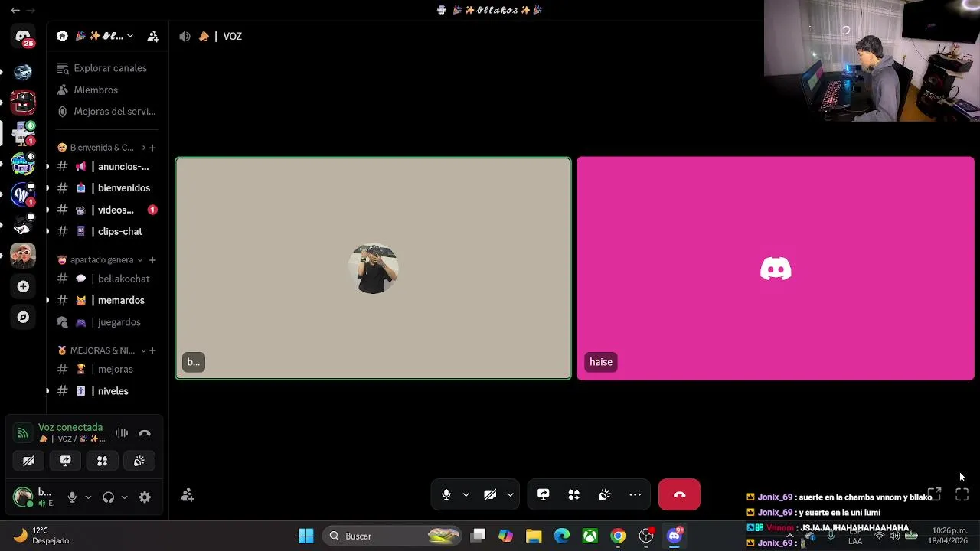This screenshot has height=551, width=980.
Task: Pop out the call window
Action: coord(934,494)
